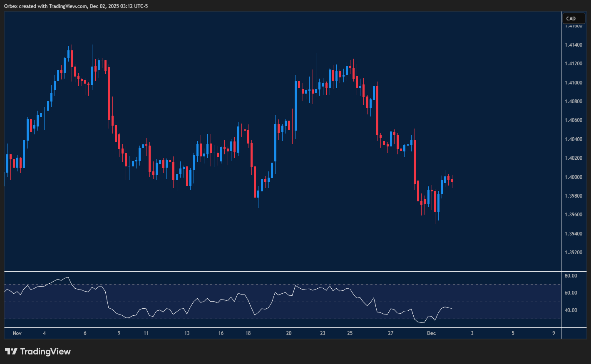Select the Dec label on time axis
The image size is (591, 364).
pyautogui.click(x=431, y=333)
